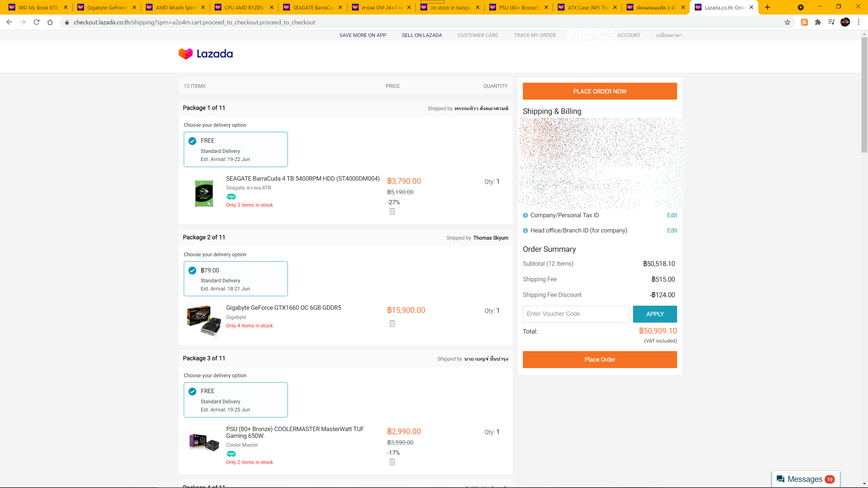Close the Gigabyte GeForce tab
Viewport: 868px width, 488px height.
[x=134, y=7]
